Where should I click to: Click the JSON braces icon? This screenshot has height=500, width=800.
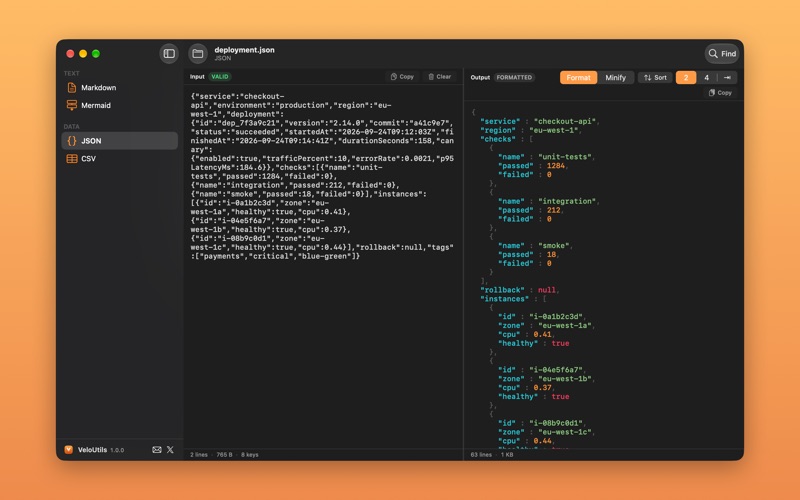click(72, 141)
